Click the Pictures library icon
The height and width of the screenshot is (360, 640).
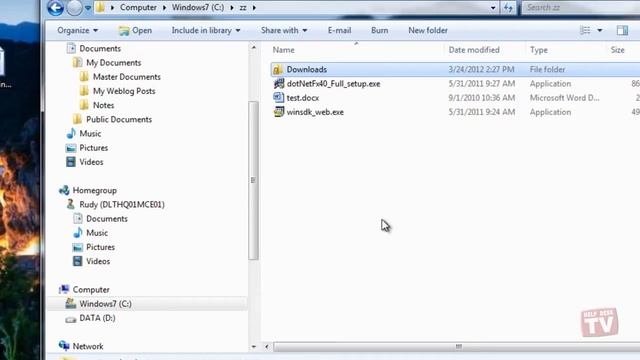[x=71, y=148]
